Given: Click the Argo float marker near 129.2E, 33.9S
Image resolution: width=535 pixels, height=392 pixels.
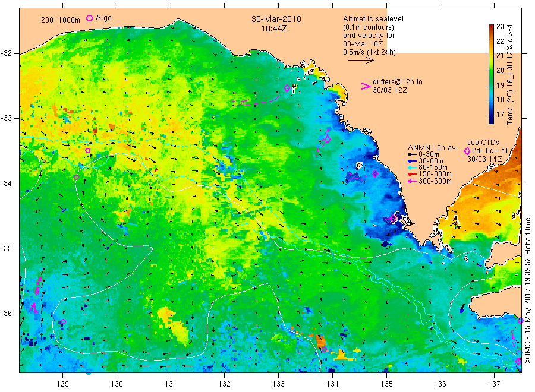Looking at the screenshot, I should tap(77, 177).
